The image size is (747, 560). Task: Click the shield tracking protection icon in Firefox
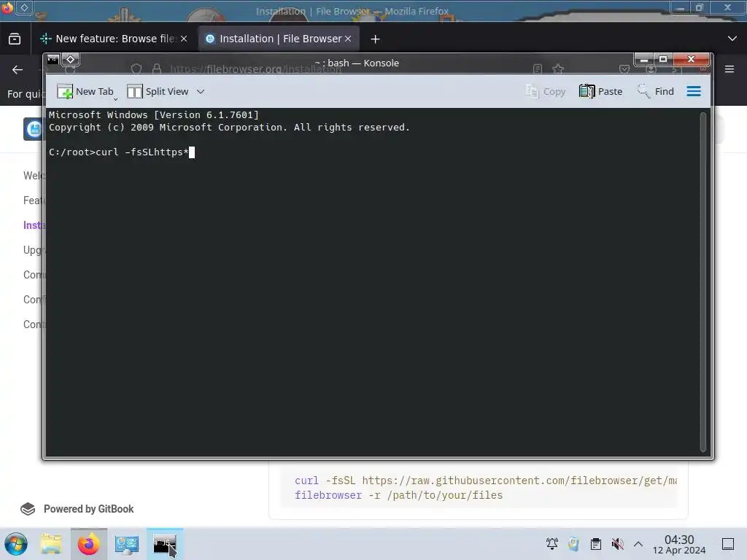136,69
